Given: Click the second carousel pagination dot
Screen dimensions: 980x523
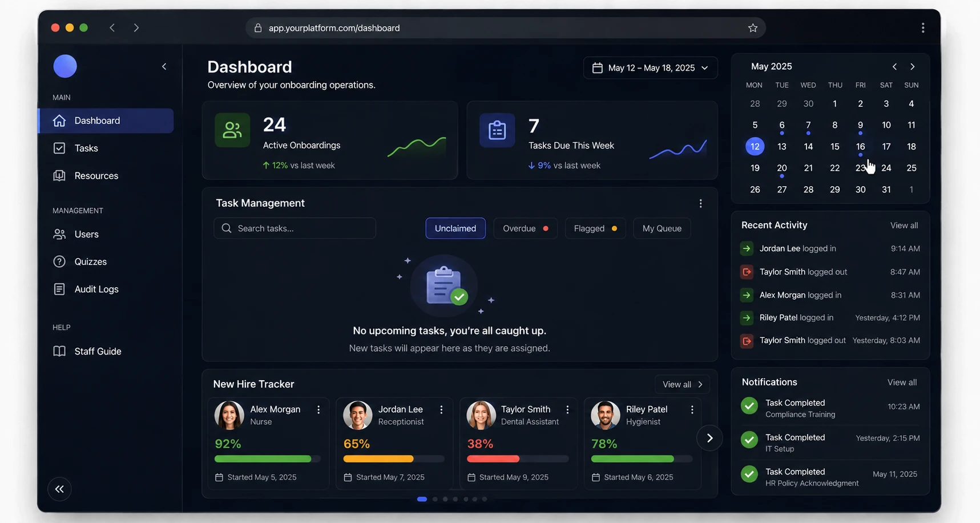Looking at the screenshot, I should pos(435,499).
